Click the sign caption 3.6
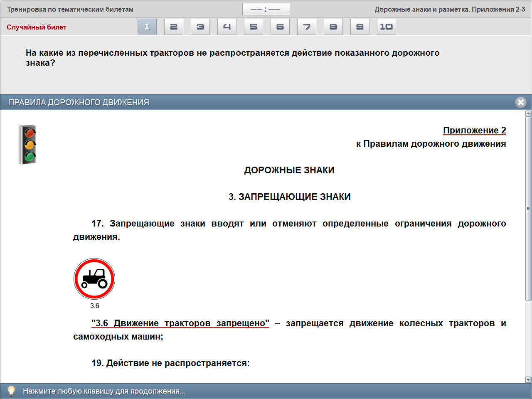The image size is (532, 399). pos(95,306)
